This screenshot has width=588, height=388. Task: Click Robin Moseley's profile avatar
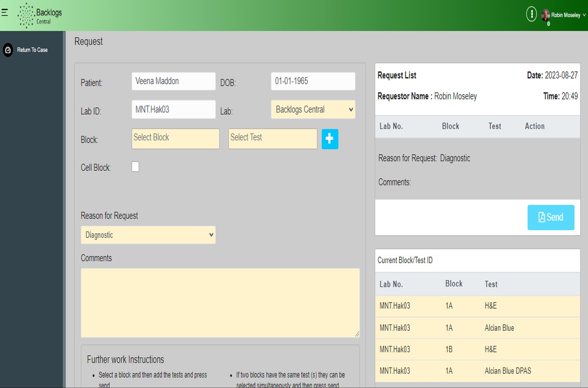[545, 15]
